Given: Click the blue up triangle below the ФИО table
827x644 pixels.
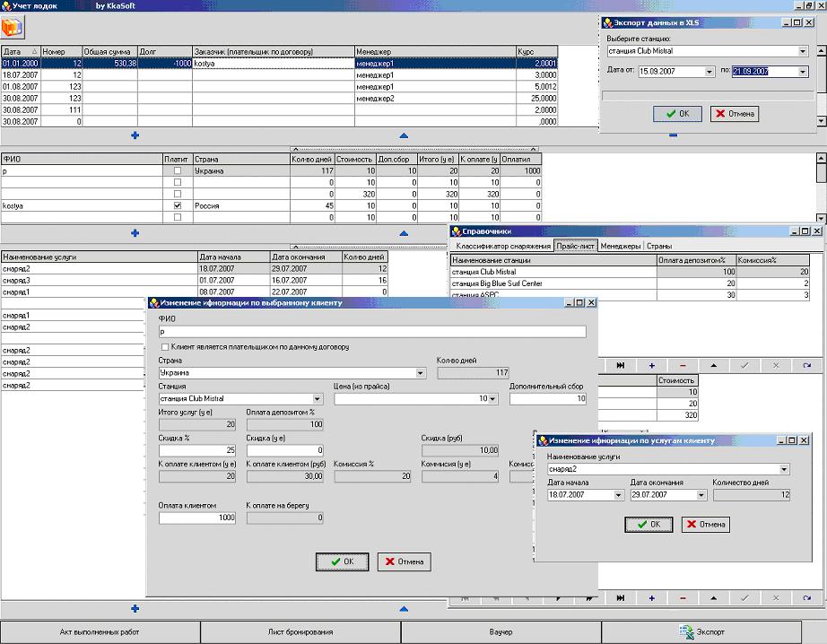Looking at the screenshot, I should click(404, 233).
